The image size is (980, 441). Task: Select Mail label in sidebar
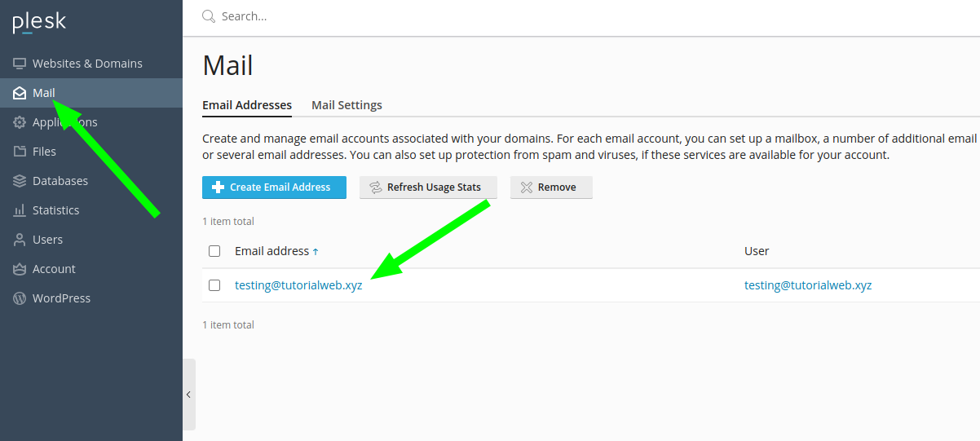pos(44,93)
